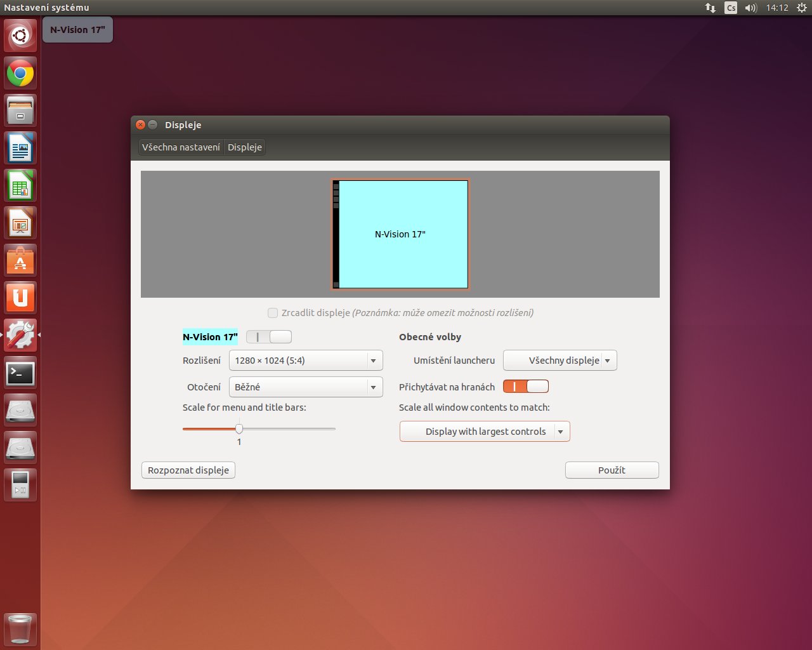The height and width of the screenshot is (650, 812).
Task: Open the Trash in the launcher
Action: tap(20, 629)
